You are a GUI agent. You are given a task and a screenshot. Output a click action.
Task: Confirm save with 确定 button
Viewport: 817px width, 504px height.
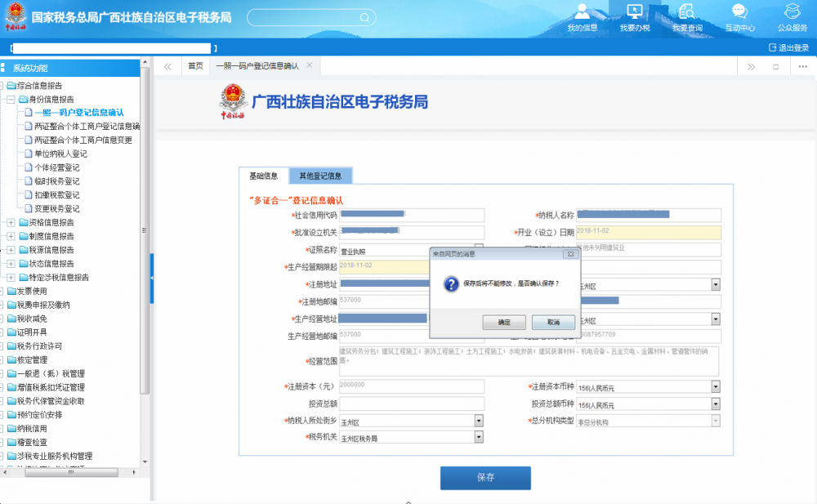[x=505, y=323]
